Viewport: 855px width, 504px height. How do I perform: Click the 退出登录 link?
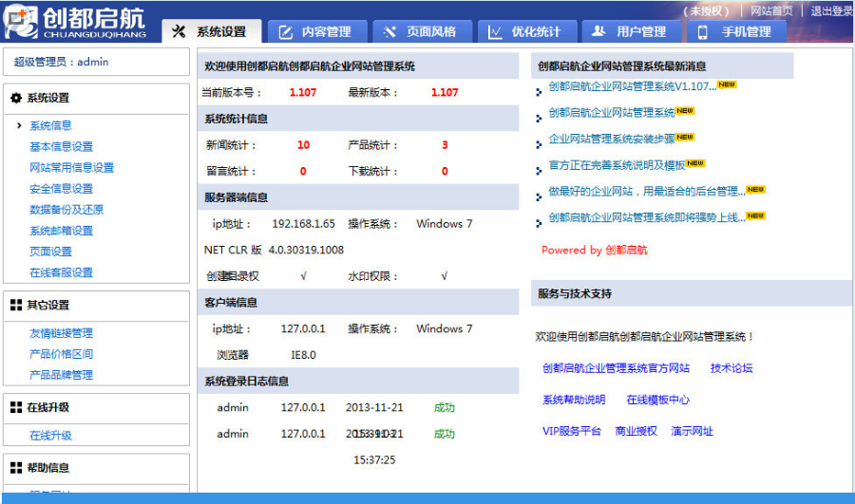pos(832,10)
